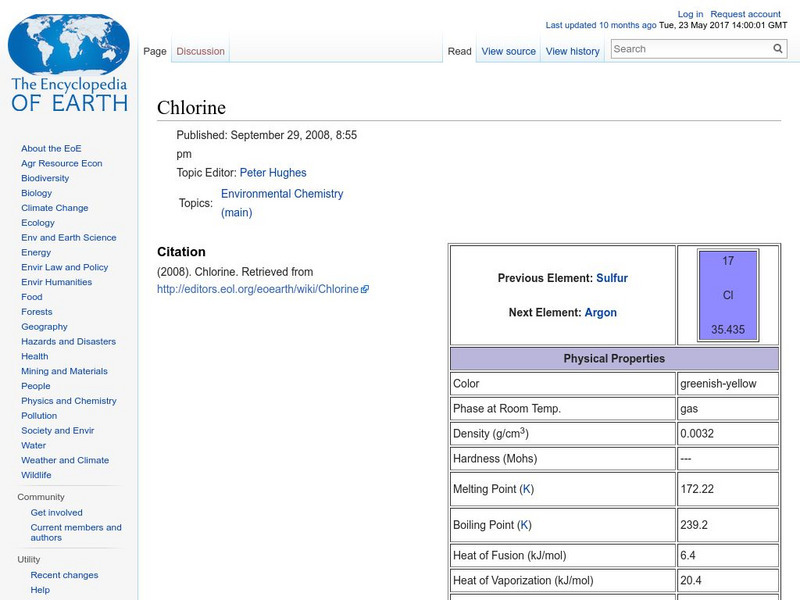Open the View source tab
Image resolution: width=800 pixels, height=600 pixels.
coord(508,51)
